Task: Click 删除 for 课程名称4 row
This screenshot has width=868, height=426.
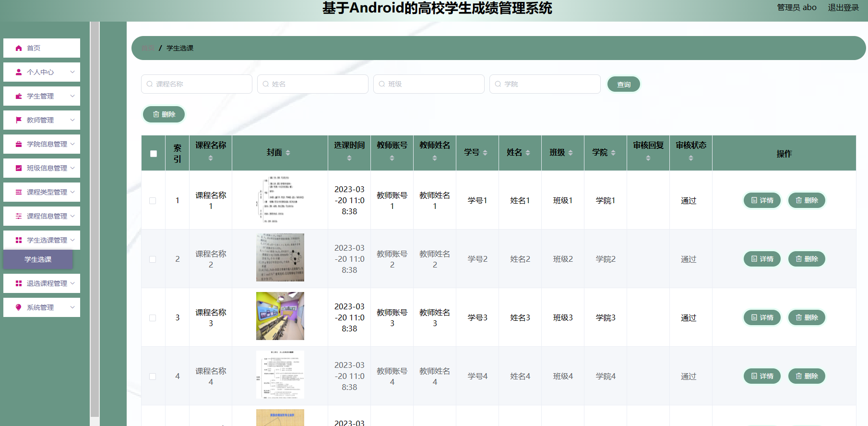Action: 807,376
